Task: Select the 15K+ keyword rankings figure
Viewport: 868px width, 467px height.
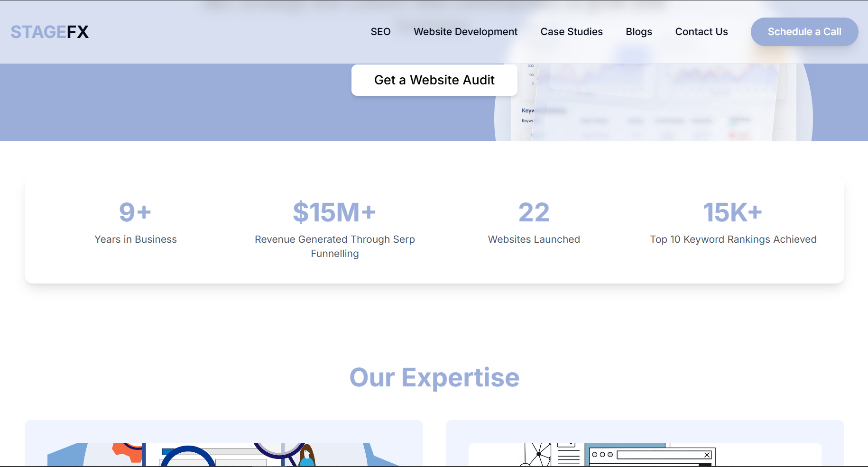Action: [x=732, y=212]
